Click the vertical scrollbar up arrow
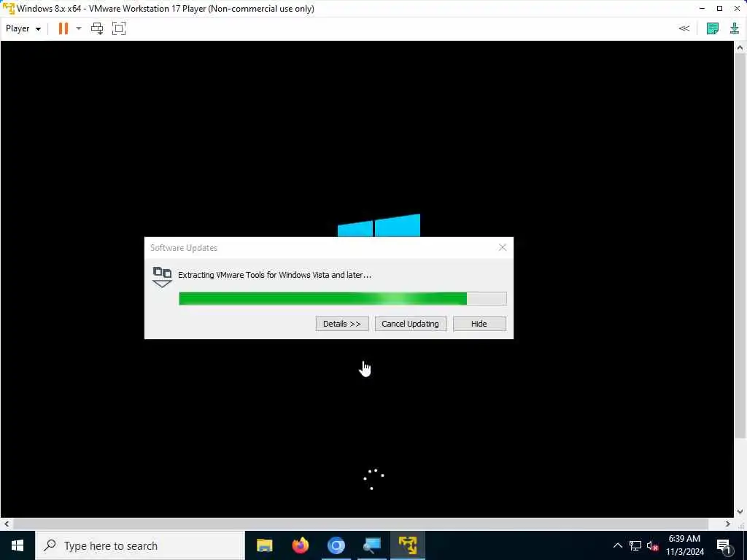747x560 pixels. pyautogui.click(x=740, y=47)
